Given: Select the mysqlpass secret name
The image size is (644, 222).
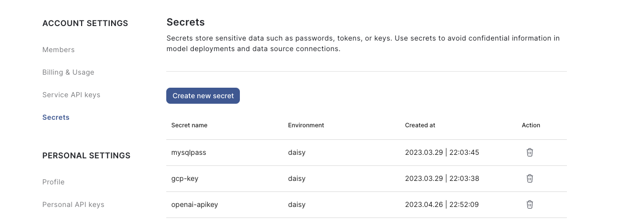Looking at the screenshot, I should [x=189, y=152].
